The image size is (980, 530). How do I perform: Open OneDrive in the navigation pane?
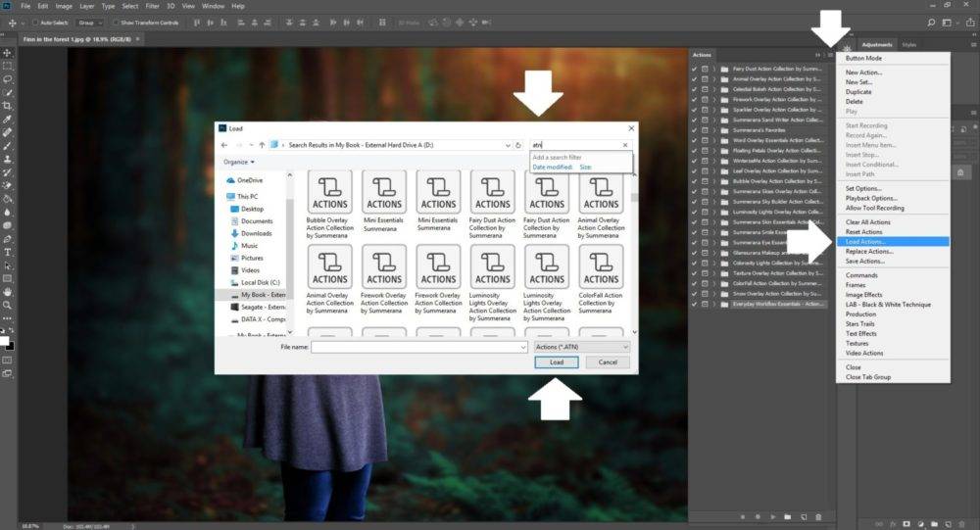(249, 180)
